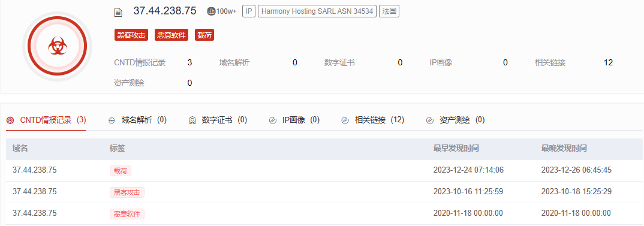Click the latest time 2020-11-18 in last column

pyautogui.click(x=576, y=213)
